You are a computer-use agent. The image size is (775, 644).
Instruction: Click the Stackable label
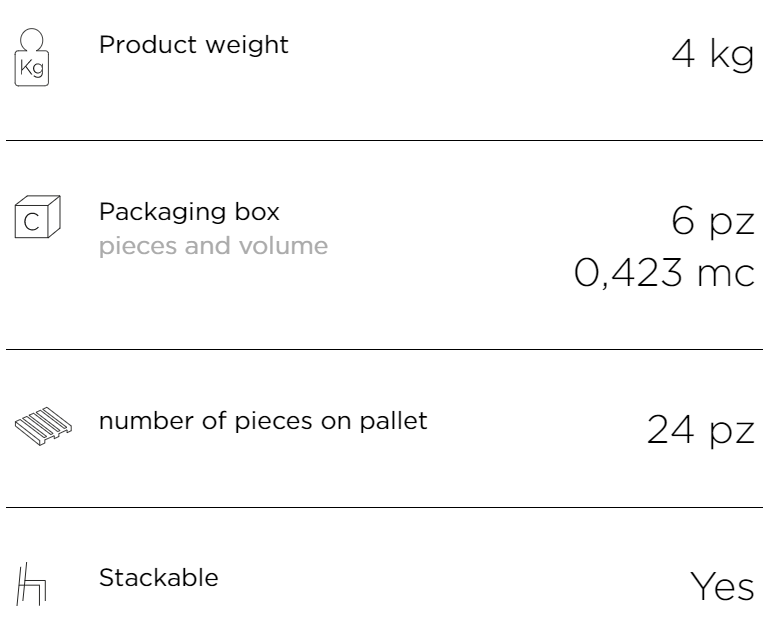pyautogui.click(x=159, y=578)
